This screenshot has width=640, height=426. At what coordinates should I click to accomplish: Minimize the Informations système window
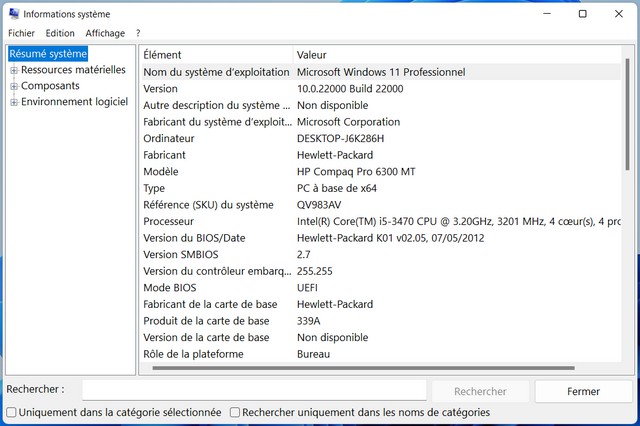[x=547, y=14]
